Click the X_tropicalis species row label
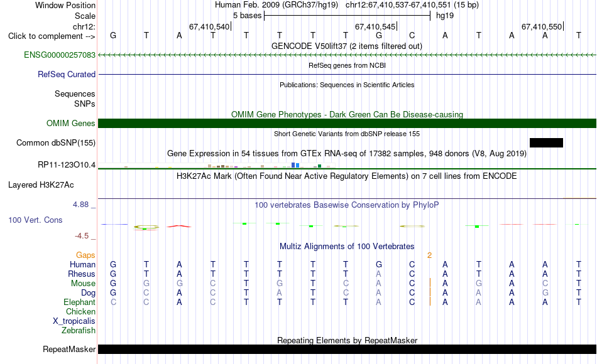The image size is (597, 364). (74, 321)
